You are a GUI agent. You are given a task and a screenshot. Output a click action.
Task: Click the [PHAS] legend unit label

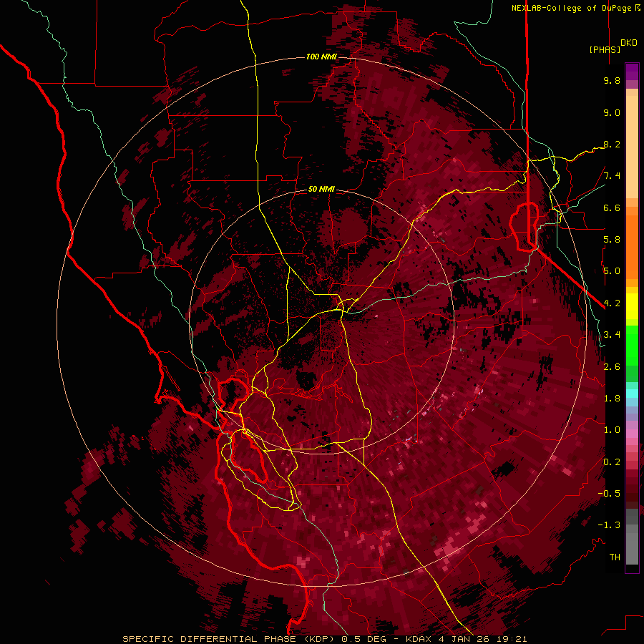[x=605, y=49]
